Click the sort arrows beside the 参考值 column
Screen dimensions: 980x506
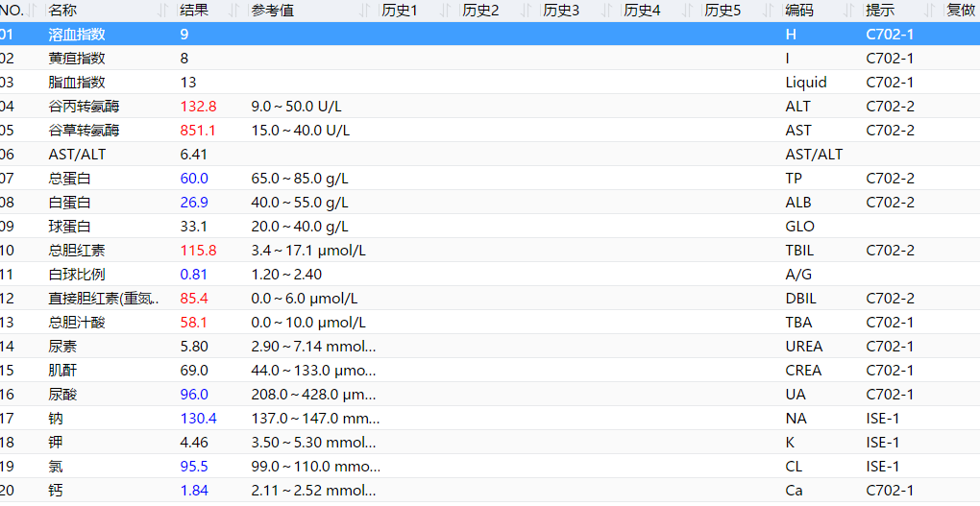(x=365, y=11)
